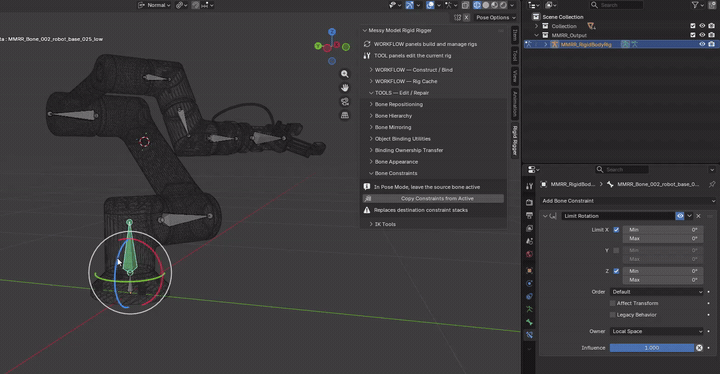The width and height of the screenshot is (720, 374).
Task: Select solid shading mode icon
Action: coord(486,5)
